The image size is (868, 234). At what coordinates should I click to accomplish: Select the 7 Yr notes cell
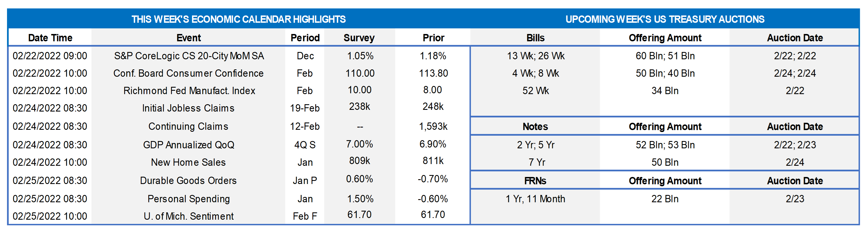click(x=537, y=162)
